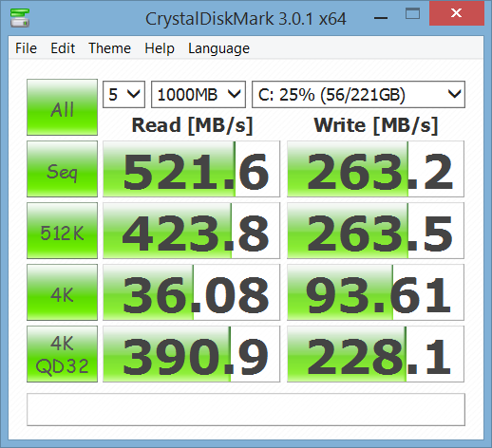The height and width of the screenshot is (448, 492).
Task: Start the 4K random test
Action: [x=62, y=292]
